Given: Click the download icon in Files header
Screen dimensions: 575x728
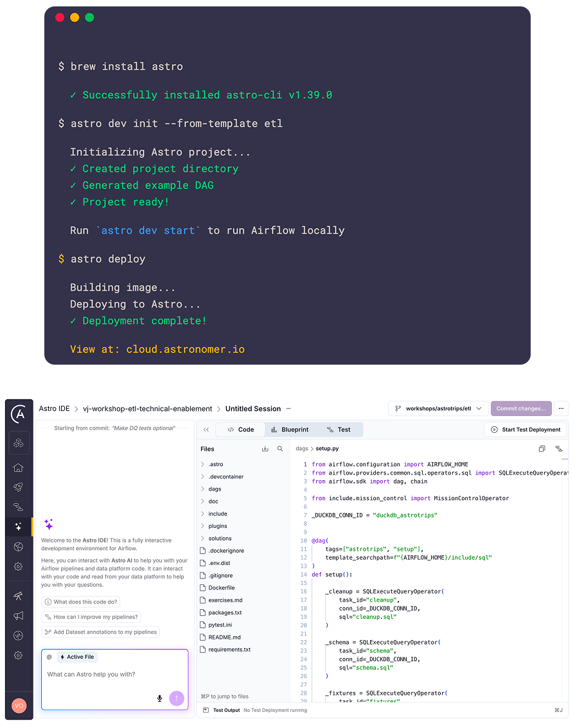Looking at the screenshot, I should click(265, 449).
